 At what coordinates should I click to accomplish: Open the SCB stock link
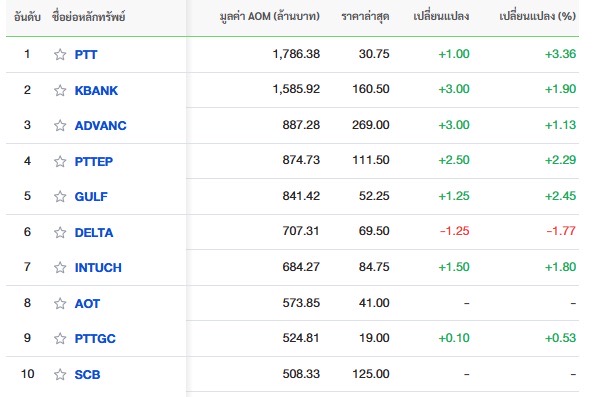point(87,375)
